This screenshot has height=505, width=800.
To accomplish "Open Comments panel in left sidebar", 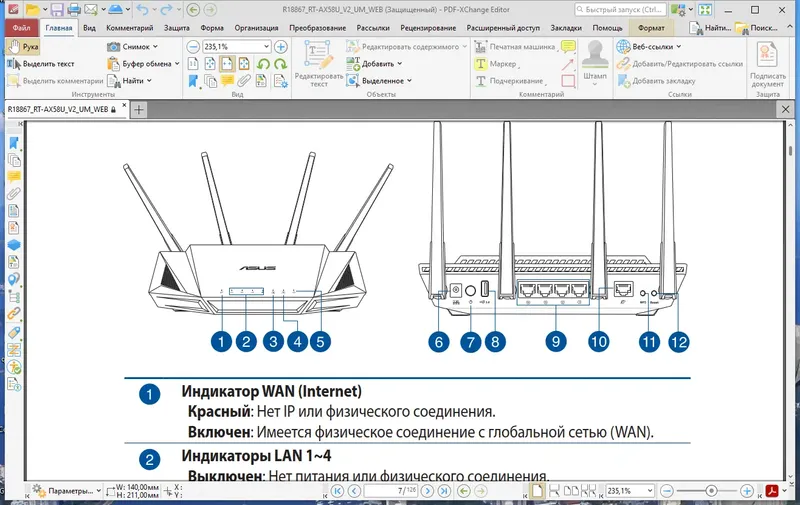I will point(14,177).
